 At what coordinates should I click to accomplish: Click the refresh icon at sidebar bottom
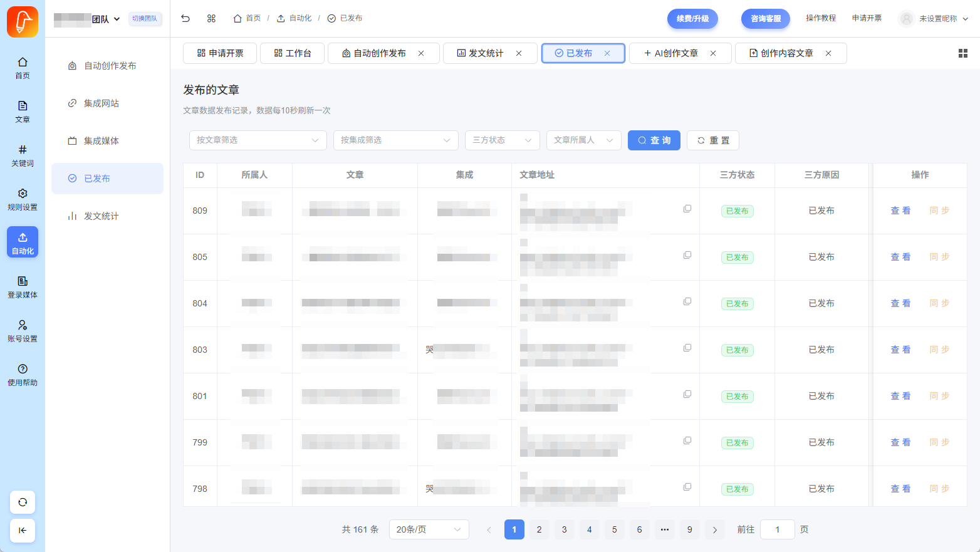click(x=23, y=502)
